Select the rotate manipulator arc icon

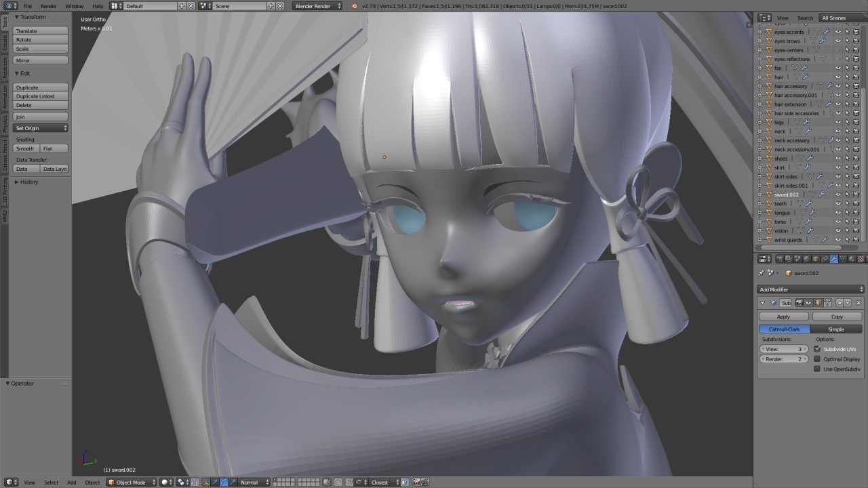coord(224,483)
